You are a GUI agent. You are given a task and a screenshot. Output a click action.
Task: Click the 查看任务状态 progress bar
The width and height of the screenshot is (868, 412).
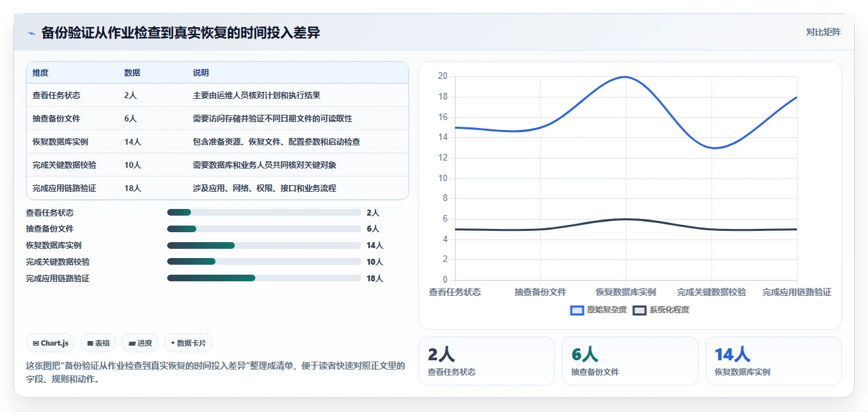[x=264, y=212]
